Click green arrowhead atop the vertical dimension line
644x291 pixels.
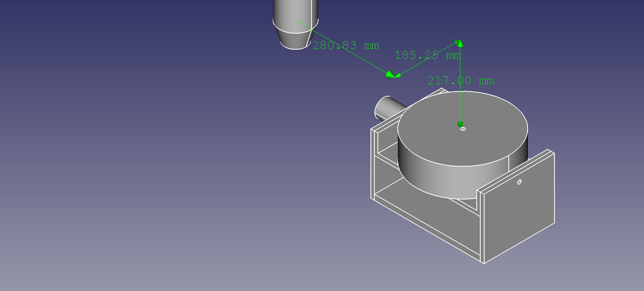pyautogui.click(x=460, y=43)
